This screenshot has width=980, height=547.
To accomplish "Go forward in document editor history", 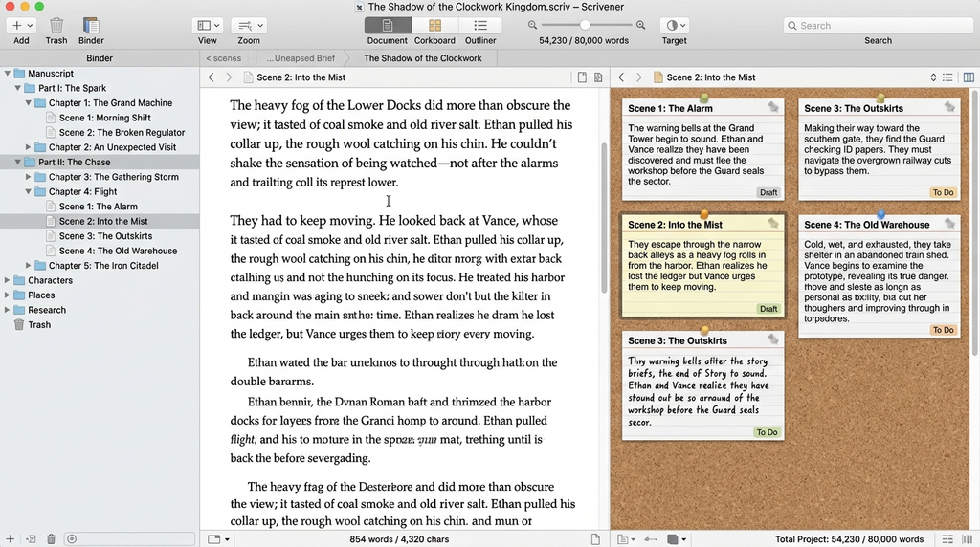I will 229,77.
